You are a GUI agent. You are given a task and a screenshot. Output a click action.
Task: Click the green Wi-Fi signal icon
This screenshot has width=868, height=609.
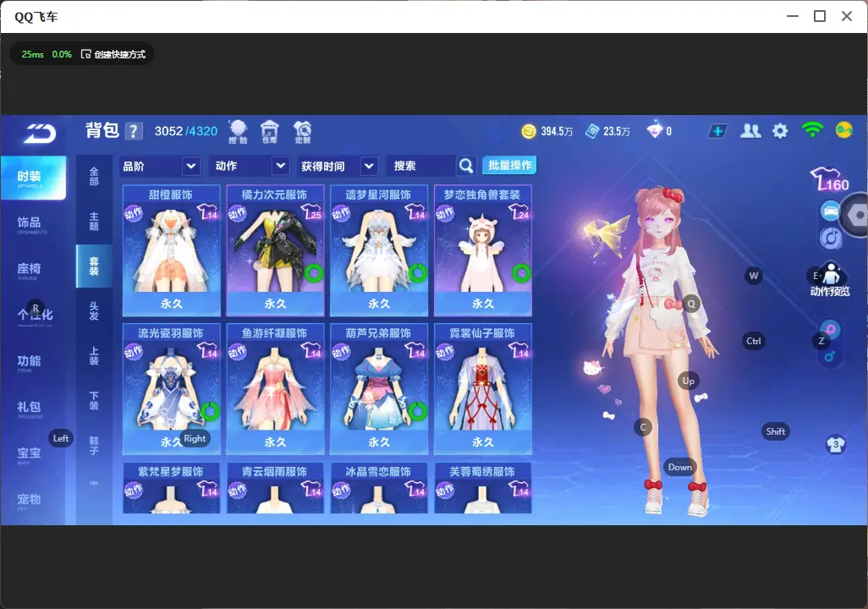(x=812, y=130)
